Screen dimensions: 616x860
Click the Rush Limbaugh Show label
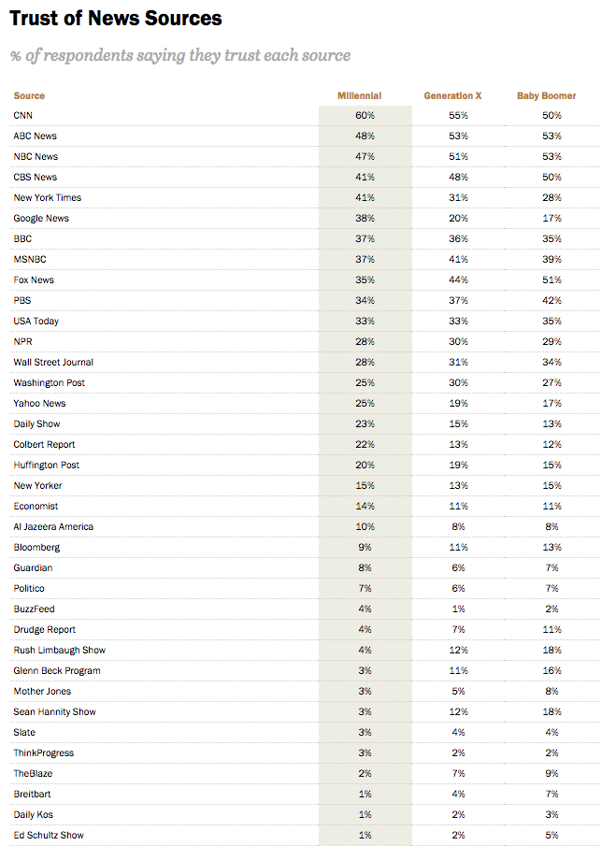[59, 650]
